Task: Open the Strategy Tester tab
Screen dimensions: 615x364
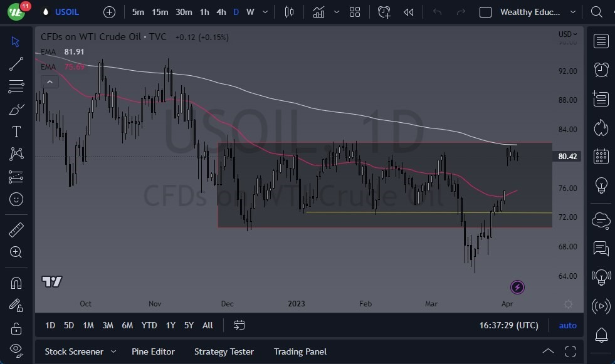Action: tap(224, 351)
